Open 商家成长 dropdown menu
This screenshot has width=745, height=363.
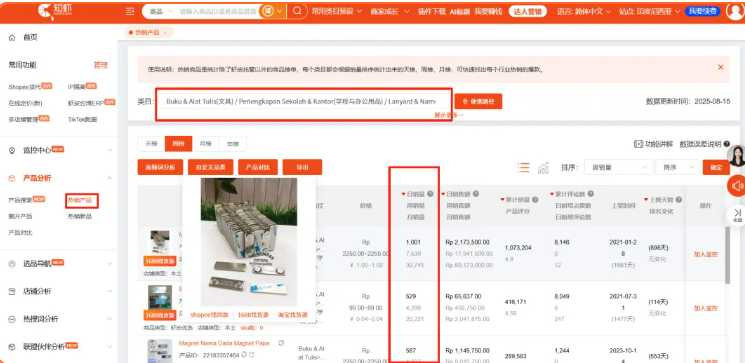tap(391, 11)
